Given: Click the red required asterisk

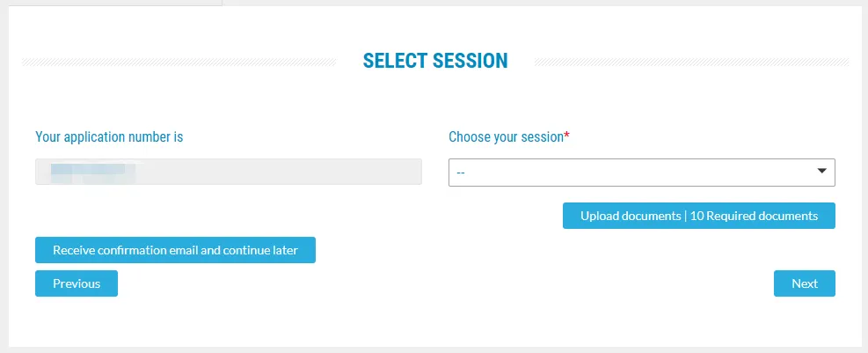Looking at the screenshot, I should 567,136.
